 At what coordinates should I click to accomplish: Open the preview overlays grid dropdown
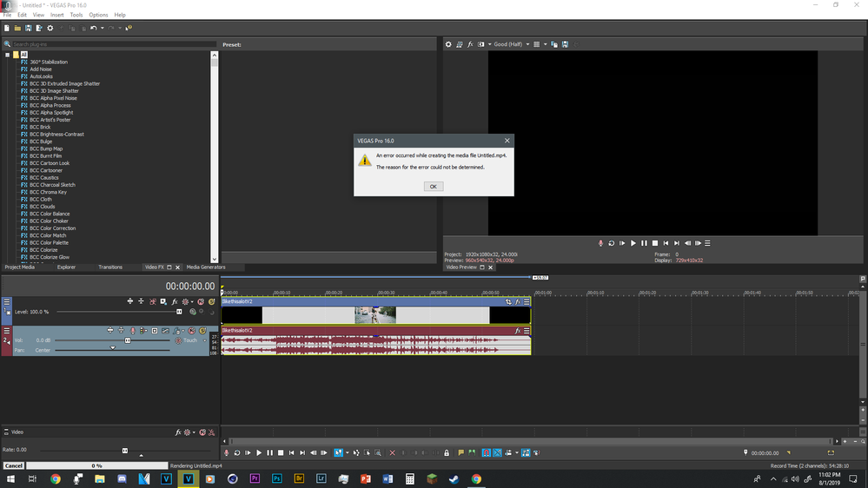(545, 44)
